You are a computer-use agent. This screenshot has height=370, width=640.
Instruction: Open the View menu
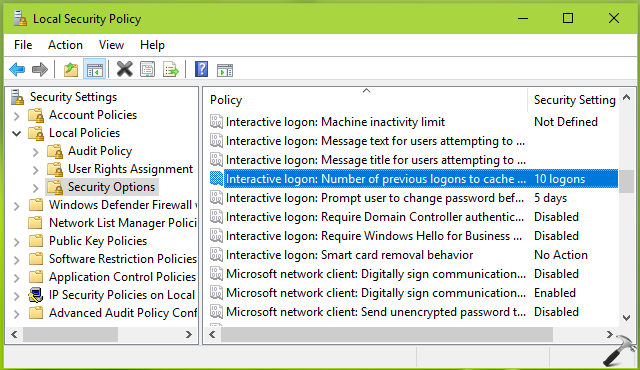(111, 45)
